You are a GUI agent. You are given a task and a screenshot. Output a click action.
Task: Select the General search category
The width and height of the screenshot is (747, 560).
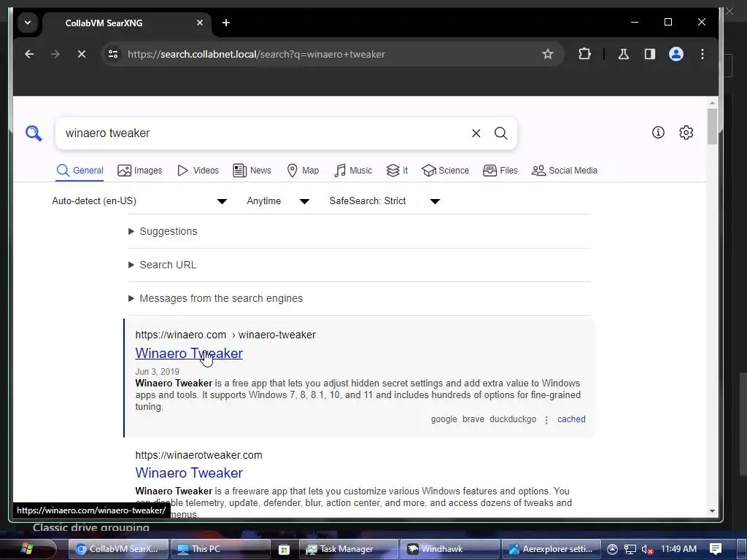(x=80, y=171)
